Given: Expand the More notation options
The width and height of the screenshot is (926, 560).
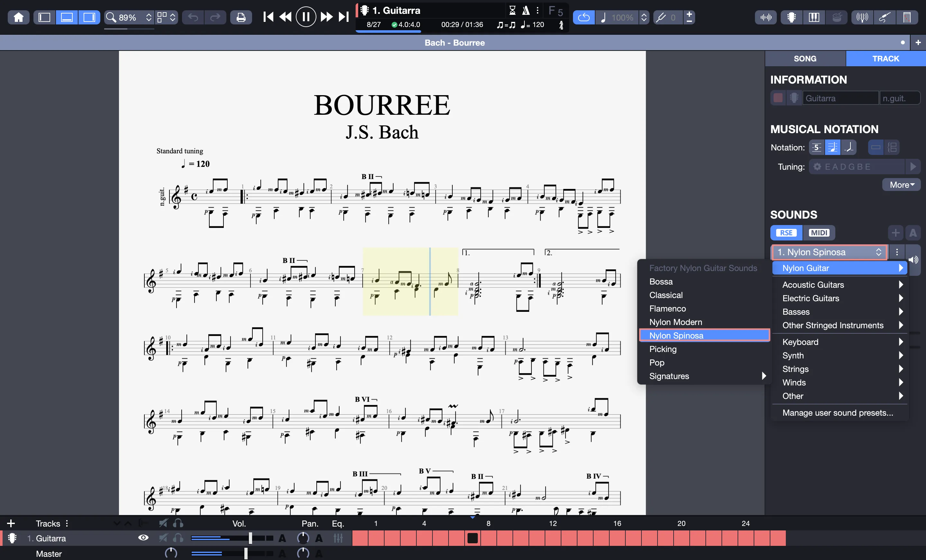Looking at the screenshot, I should [x=902, y=185].
